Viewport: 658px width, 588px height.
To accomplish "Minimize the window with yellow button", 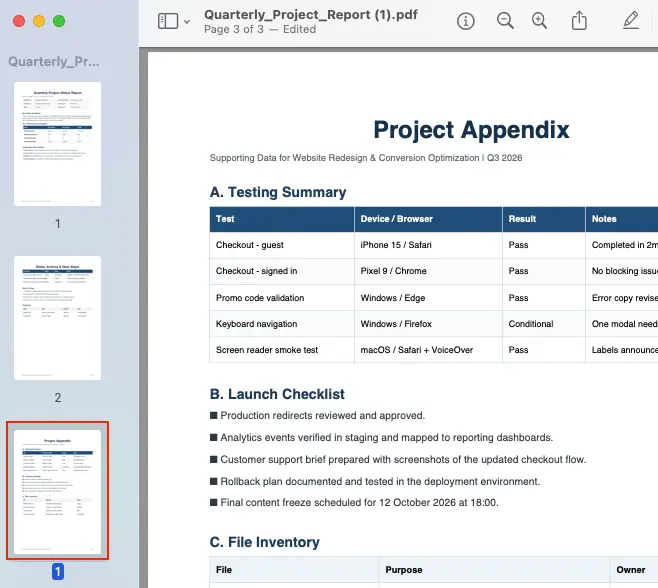I will pyautogui.click(x=39, y=21).
